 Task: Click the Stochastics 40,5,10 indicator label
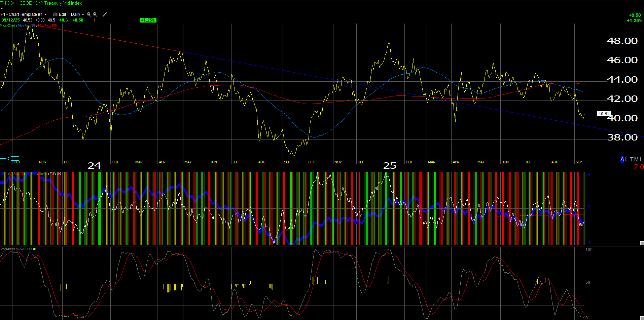pos(14,249)
